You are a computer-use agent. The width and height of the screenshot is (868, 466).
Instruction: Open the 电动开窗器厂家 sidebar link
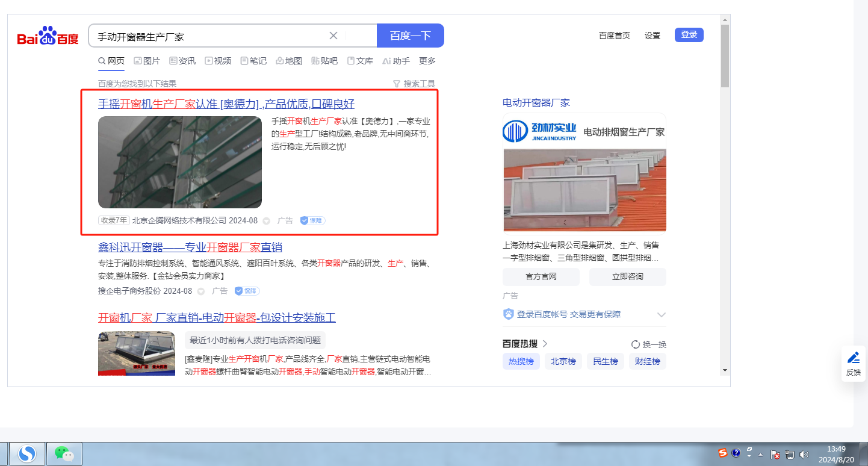[536, 103]
